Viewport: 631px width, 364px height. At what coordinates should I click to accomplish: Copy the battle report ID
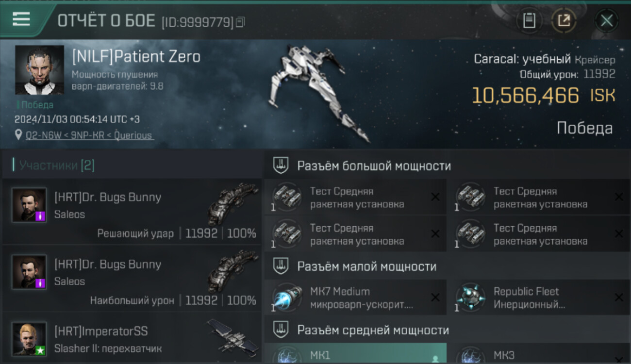(241, 22)
